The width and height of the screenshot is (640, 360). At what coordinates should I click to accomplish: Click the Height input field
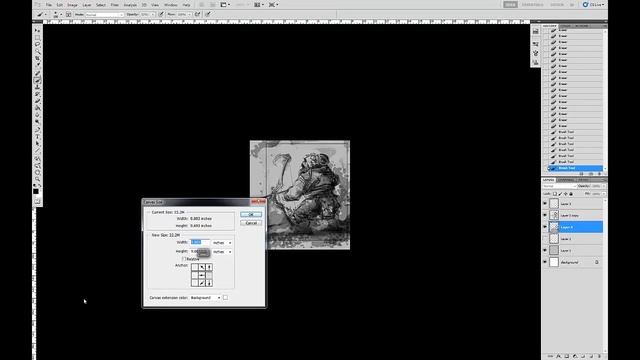[x=200, y=252]
